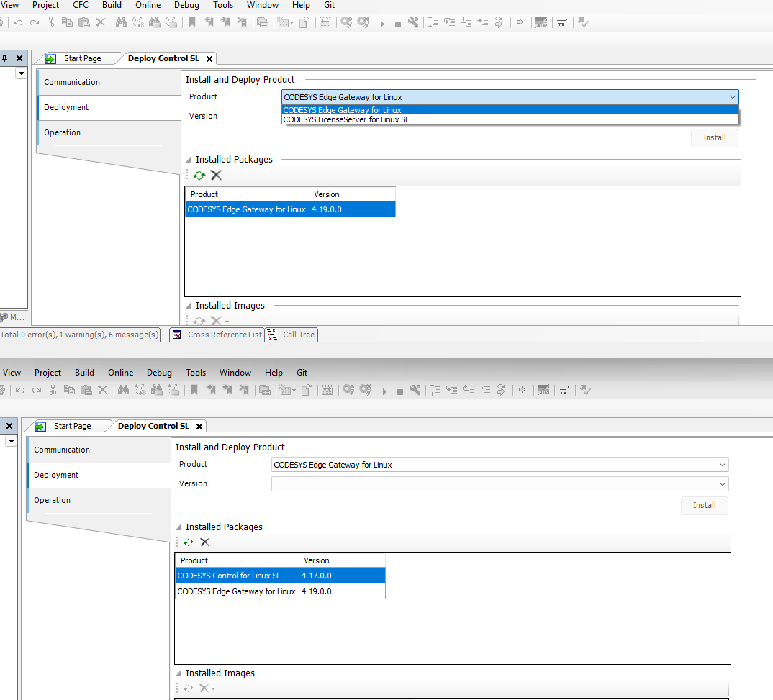
Task: Click the Start play icon in upper toolbar
Action: click(383, 23)
